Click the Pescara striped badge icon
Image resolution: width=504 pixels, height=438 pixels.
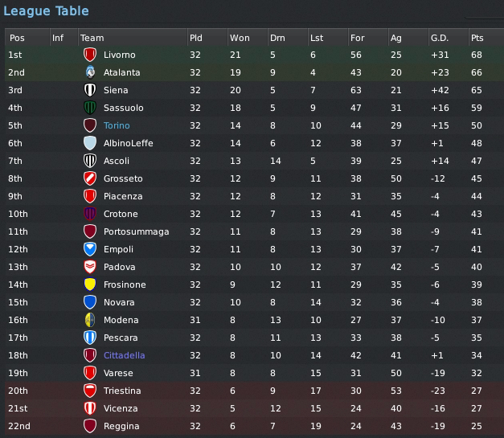(90, 338)
